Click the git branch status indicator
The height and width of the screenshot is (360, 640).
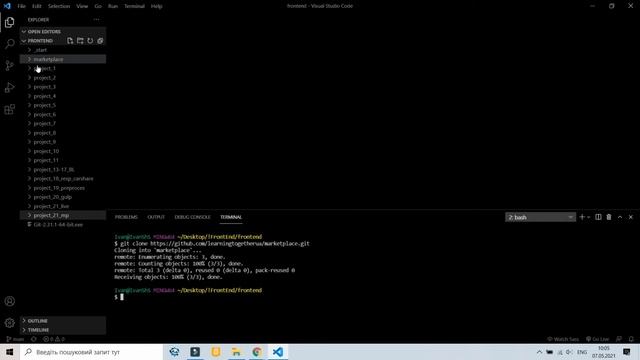(16, 339)
